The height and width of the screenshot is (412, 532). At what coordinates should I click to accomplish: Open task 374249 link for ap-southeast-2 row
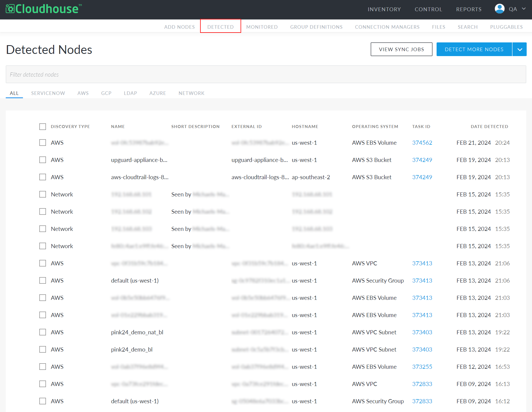coord(422,177)
